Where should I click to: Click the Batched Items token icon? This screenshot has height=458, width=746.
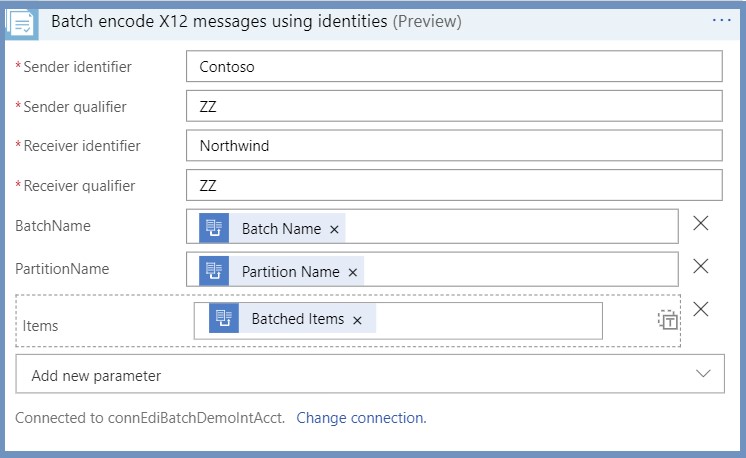224,318
